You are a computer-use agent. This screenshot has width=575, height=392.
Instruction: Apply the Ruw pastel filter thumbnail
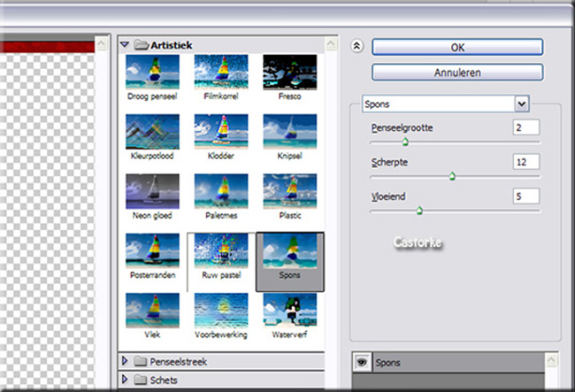(x=221, y=250)
